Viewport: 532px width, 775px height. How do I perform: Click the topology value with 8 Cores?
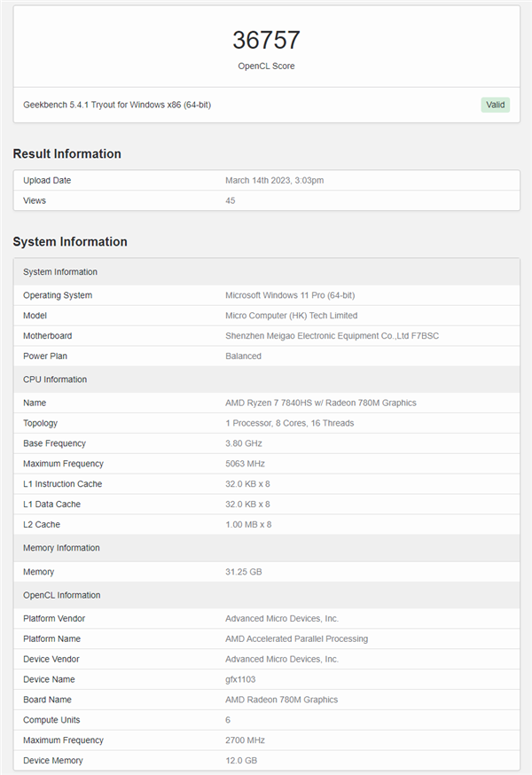[x=289, y=423]
